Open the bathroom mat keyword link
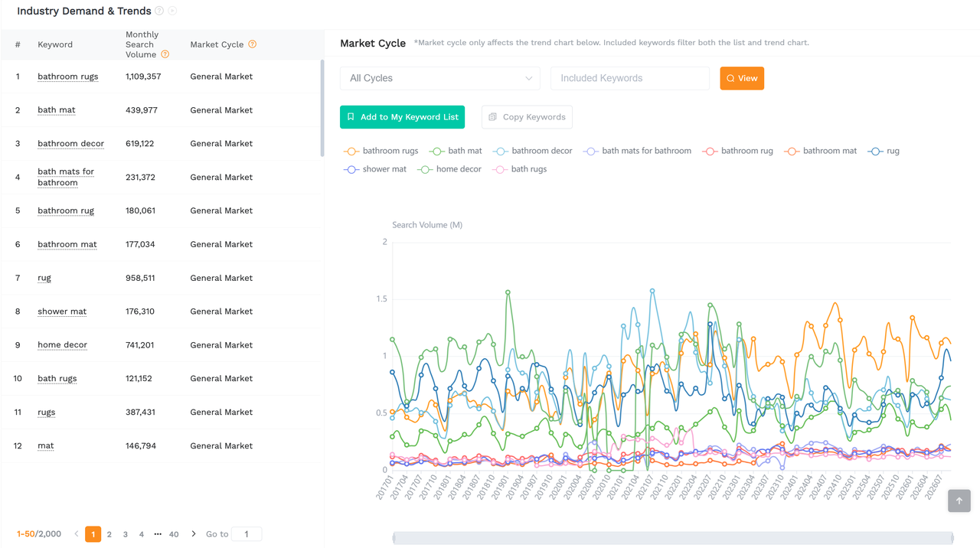This screenshot has width=980, height=548. 67,244
